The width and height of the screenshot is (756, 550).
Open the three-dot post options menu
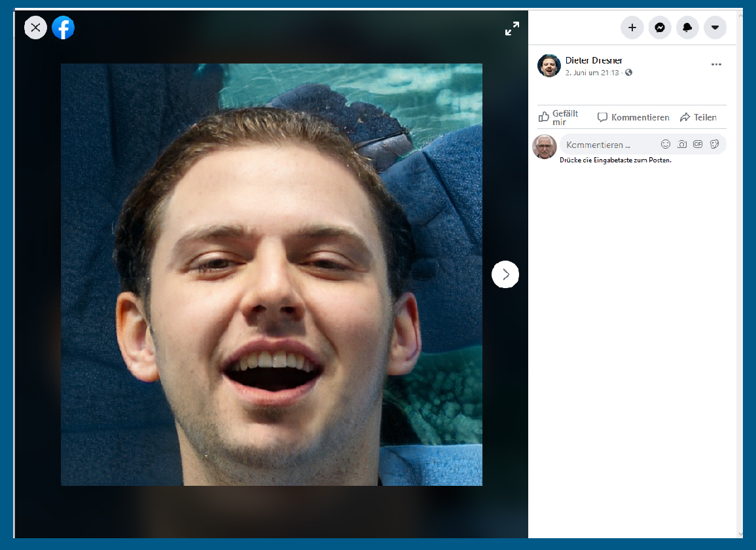click(716, 64)
